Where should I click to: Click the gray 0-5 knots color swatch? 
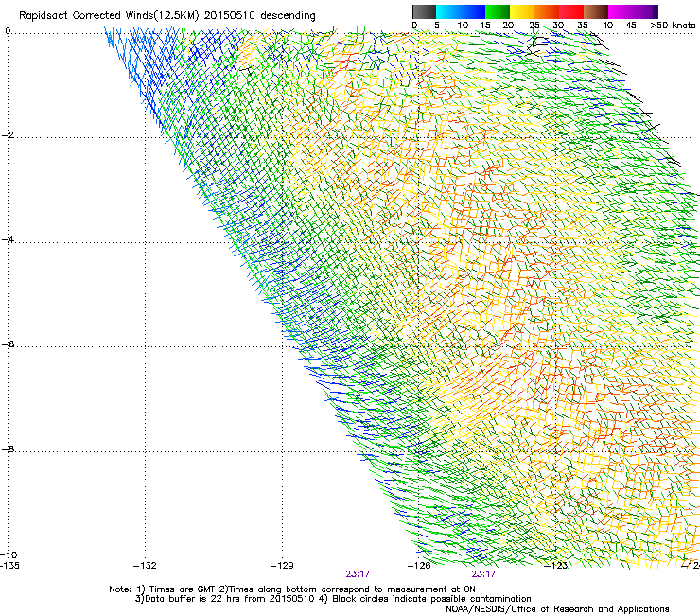[x=424, y=11]
